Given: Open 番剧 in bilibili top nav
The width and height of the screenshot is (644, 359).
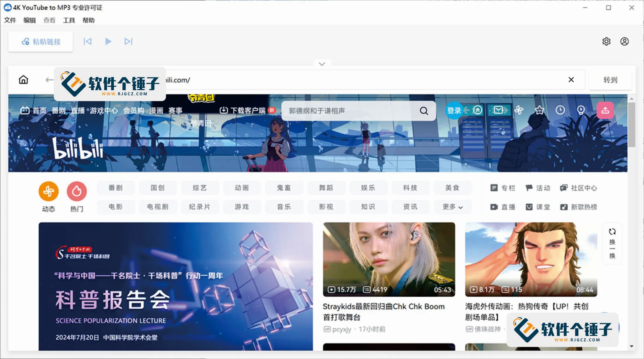Looking at the screenshot, I should (x=59, y=110).
